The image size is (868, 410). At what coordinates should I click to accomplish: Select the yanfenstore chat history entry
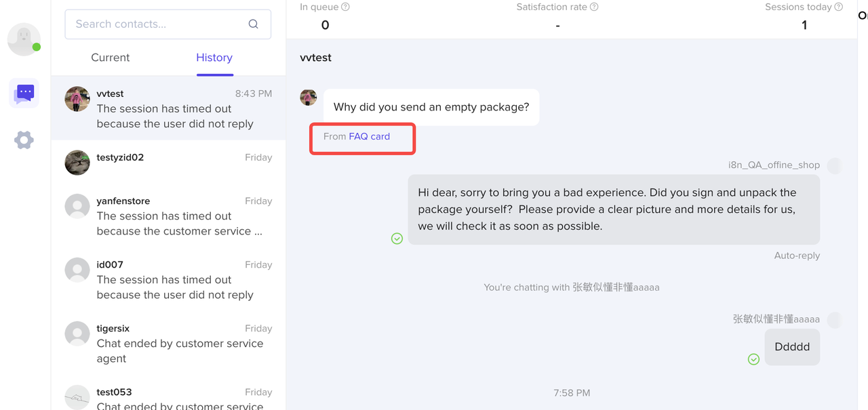(168, 216)
